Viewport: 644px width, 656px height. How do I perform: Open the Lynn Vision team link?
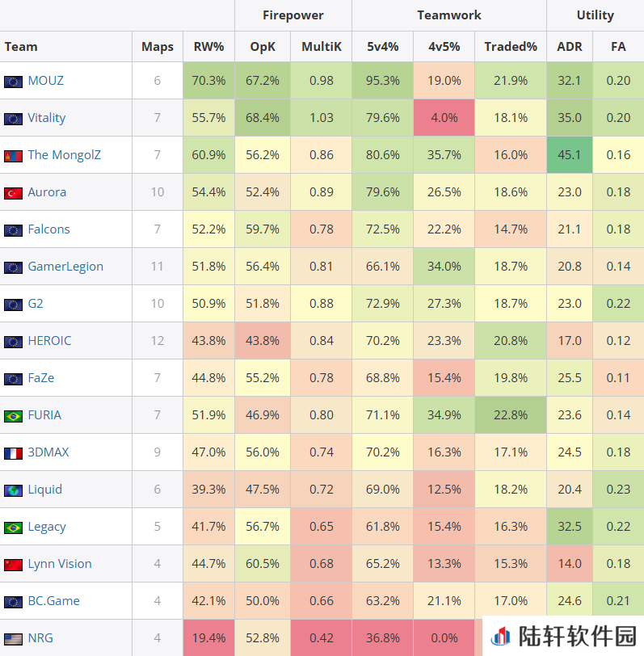60,564
